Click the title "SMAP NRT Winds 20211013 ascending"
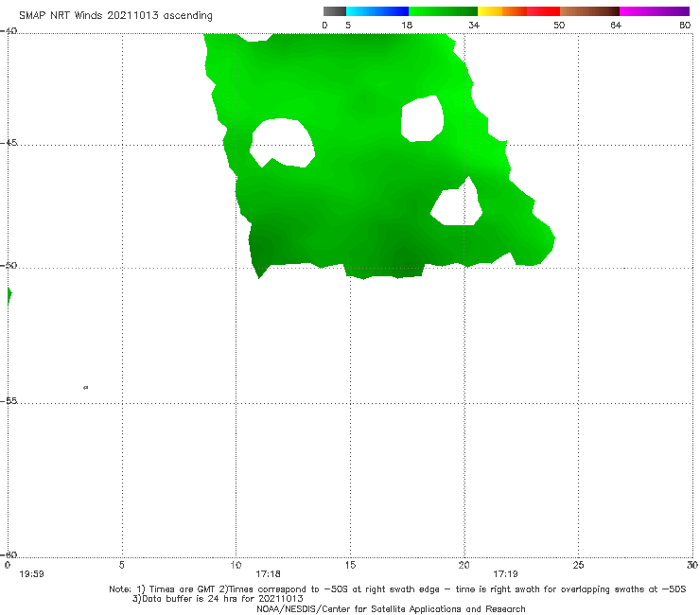The image size is (700, 615). click(115, 15)
